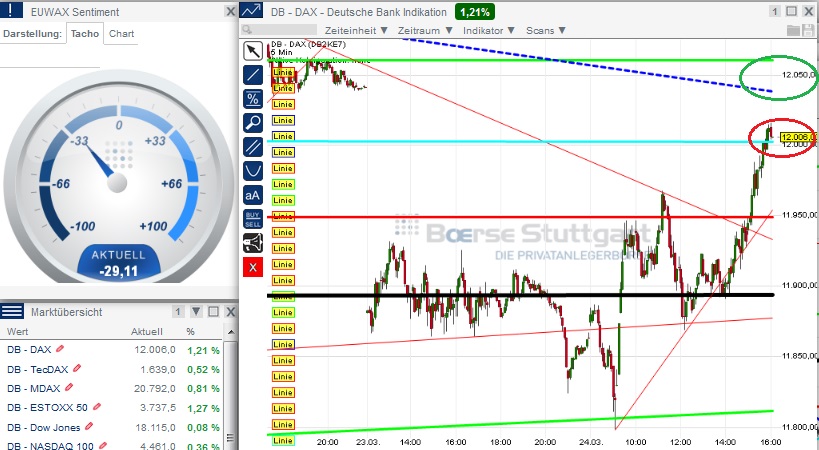
Task: Open the Indikator dropdown
Action: 489,30
